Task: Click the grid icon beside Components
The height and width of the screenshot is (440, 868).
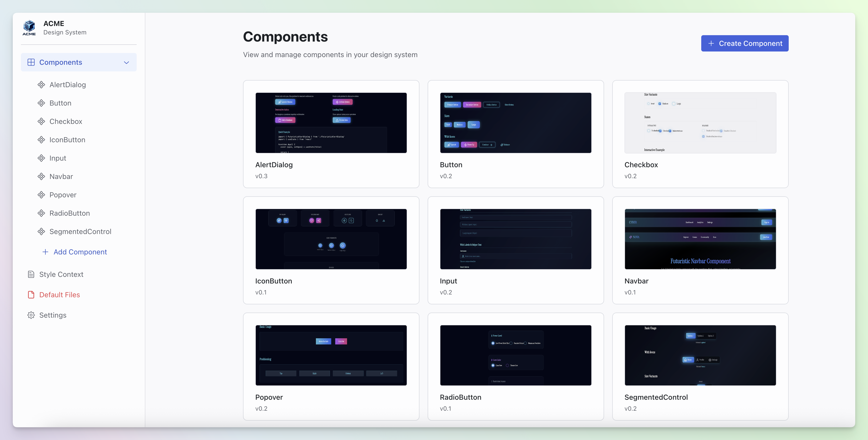Action: point(31,62)
